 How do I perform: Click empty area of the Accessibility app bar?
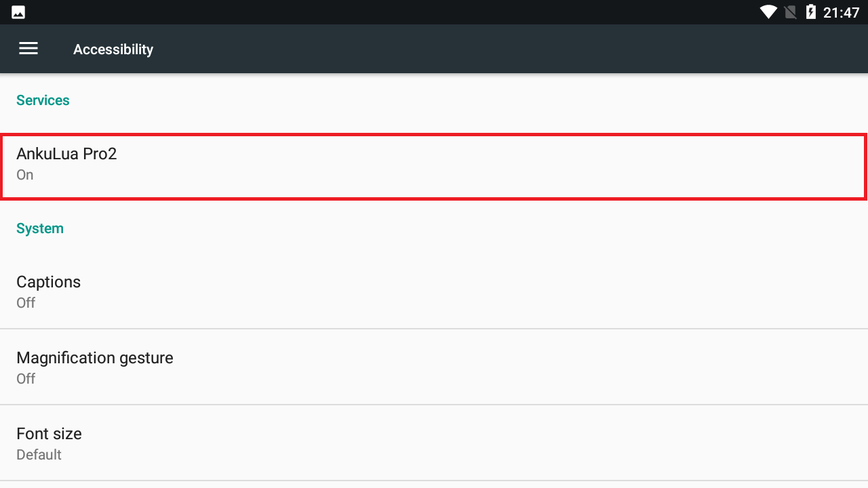click(475, 49)
